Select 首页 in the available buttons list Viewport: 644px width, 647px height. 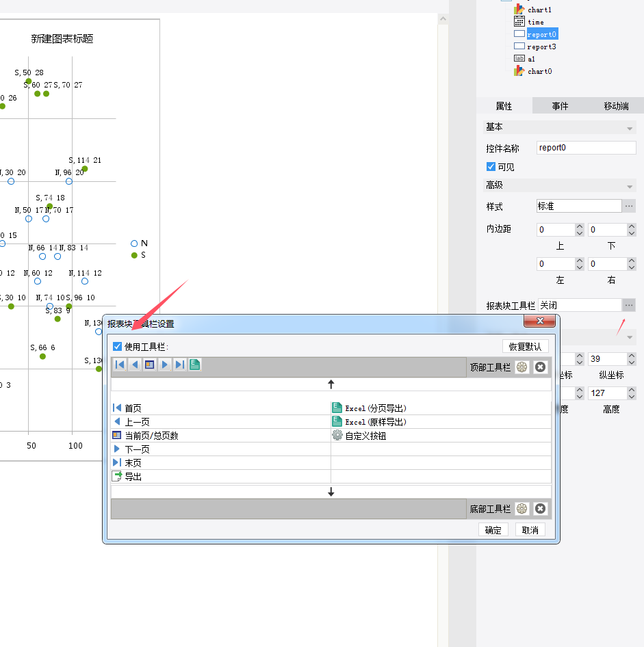(221, 408)
